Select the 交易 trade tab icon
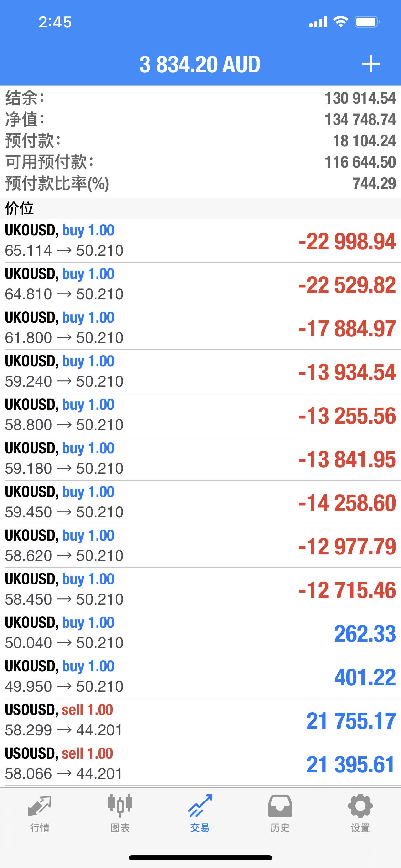401x868 pixels. (200, 806)
